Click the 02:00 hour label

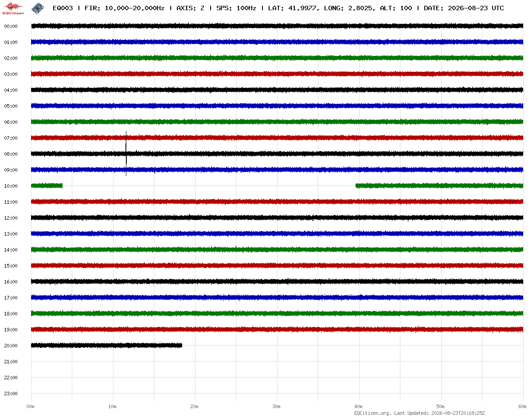pyautogui.click(x=11, y=58)
